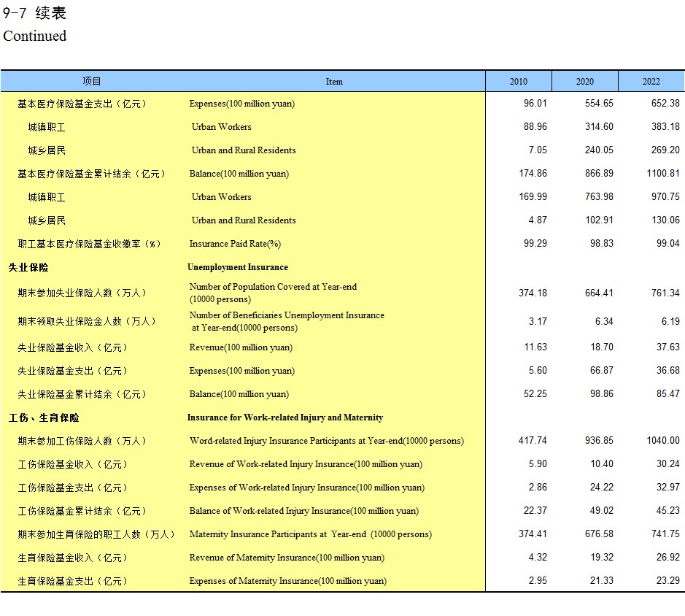685x616 pixels.
Task: Click the Maternity Insurance Participants at Year-end label
Action: click(x=311, y=534)
